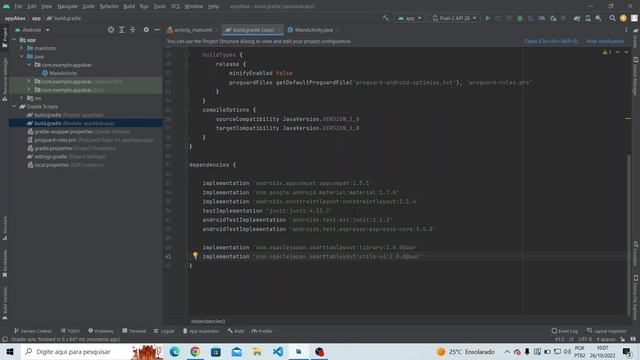The width and height of the screenshot is (640, 360).
Task: Start debugging with the bug icon
Action: click(520, 18)
